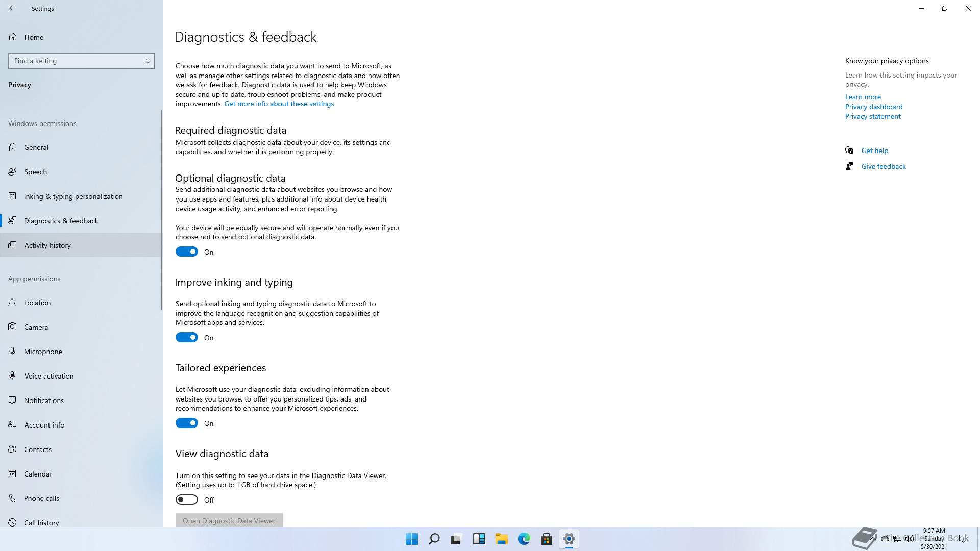Launch File Explorer from taskbar
The image size is (980, 551).
point(502,539)
